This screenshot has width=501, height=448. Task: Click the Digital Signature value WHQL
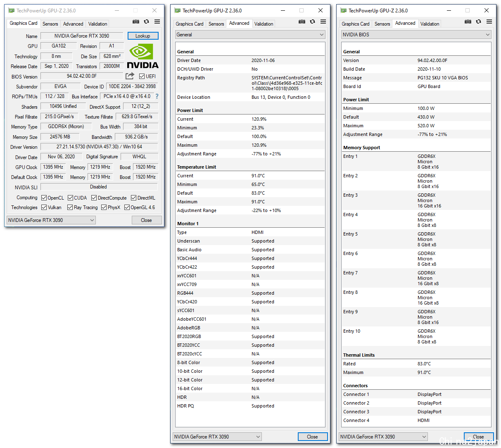[x=139, y=157]
